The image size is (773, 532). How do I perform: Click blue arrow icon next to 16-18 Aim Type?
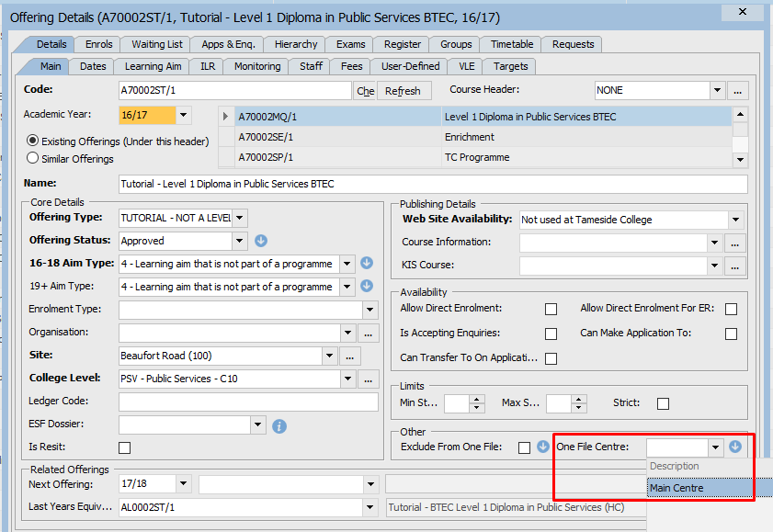(367, 264)
